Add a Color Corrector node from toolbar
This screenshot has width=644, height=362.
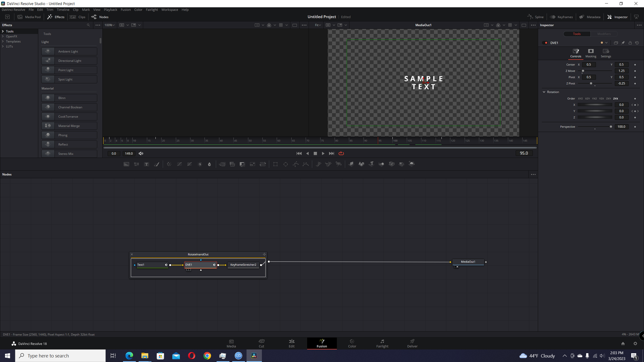[169, 164]
